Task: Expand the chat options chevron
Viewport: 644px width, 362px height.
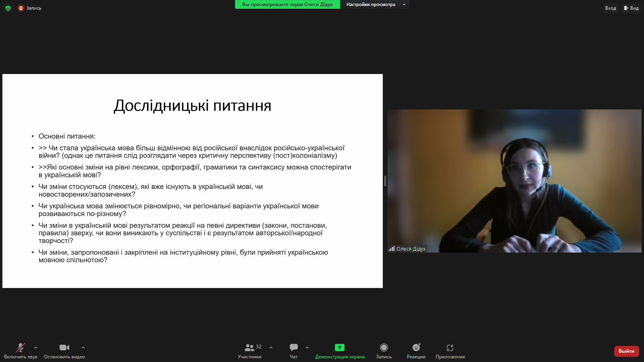Action: 307,348
